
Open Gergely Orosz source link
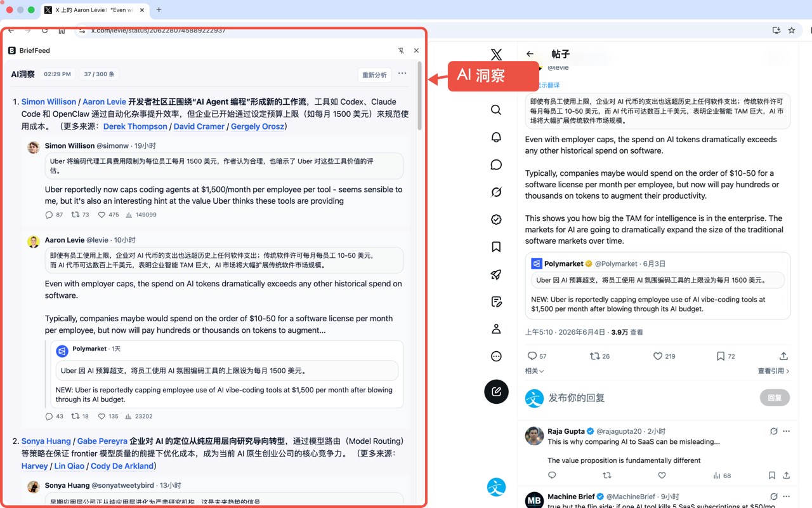coord(258,126)
